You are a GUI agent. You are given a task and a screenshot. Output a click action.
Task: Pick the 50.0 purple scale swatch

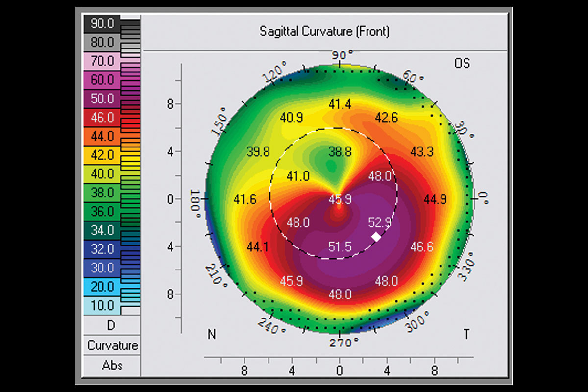[x=102, y=98]
